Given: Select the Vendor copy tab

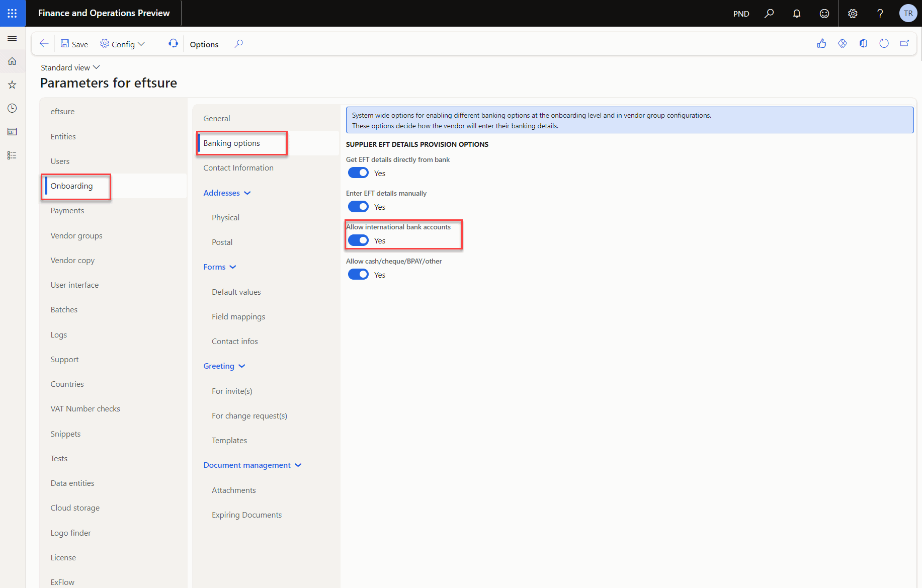Looking at the screenshot, I should [x=114, y=260].
